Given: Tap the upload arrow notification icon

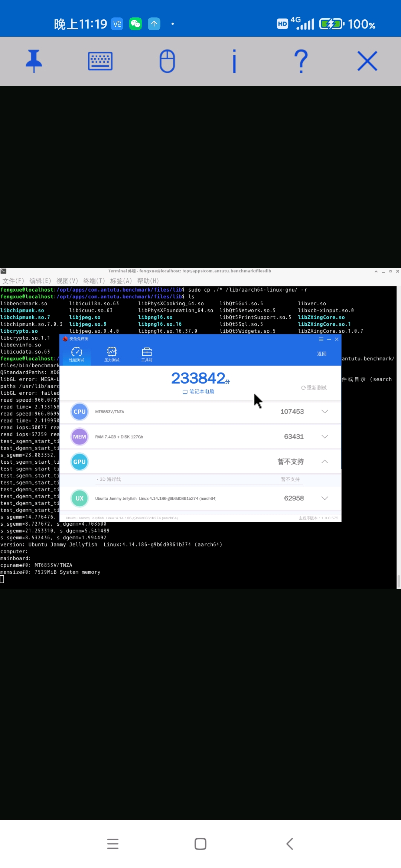Looking at the screenshot, I should (154, 24).
